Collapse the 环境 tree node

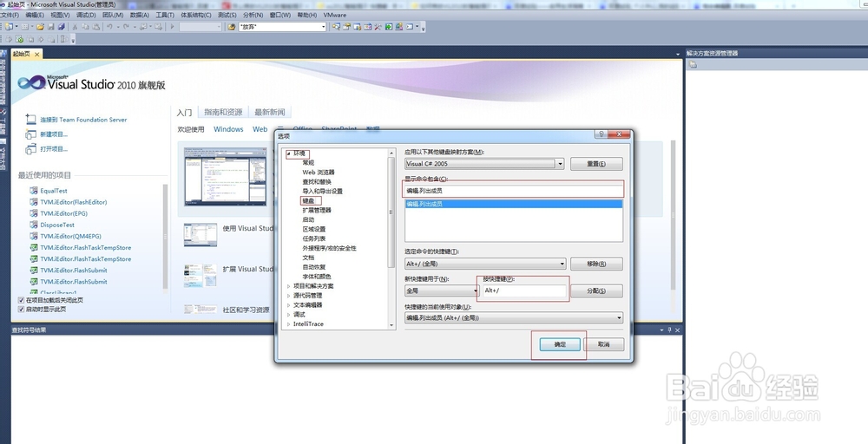(x=289, y=153)
